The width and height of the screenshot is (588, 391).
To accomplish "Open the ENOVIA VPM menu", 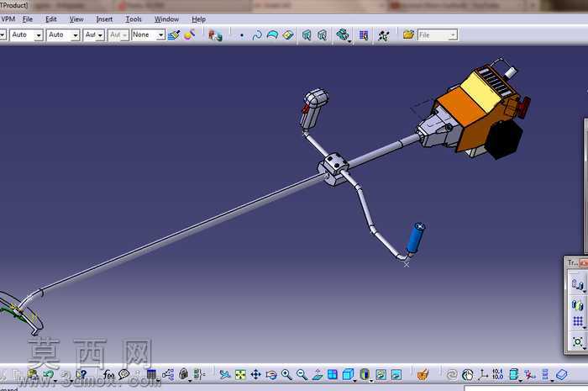I will (x=8, y=19).
